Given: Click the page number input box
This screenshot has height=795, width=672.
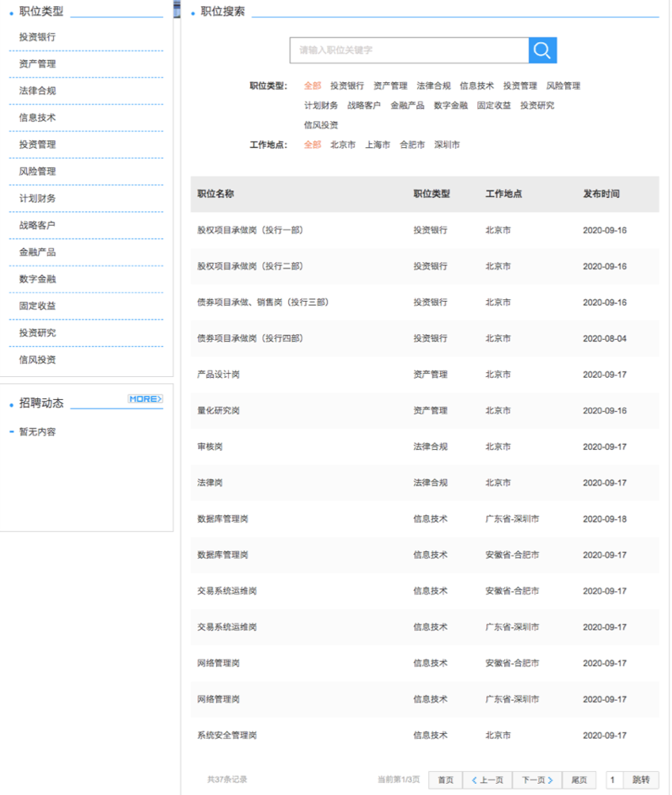Looking at the screenshot, I should pos(614,780).
